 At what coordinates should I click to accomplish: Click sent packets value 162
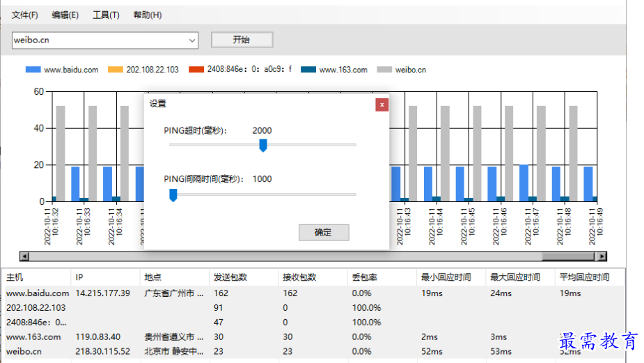pyautogui.click(x=221, y=293)
